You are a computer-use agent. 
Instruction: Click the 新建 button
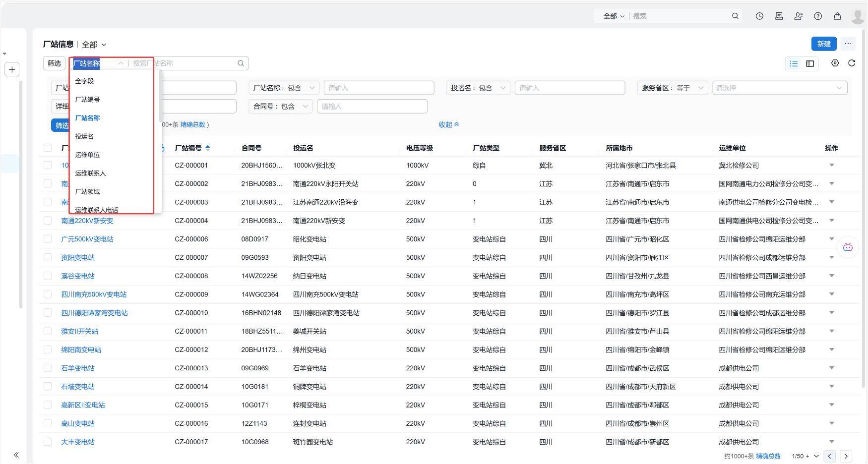(x=824, y=44)
